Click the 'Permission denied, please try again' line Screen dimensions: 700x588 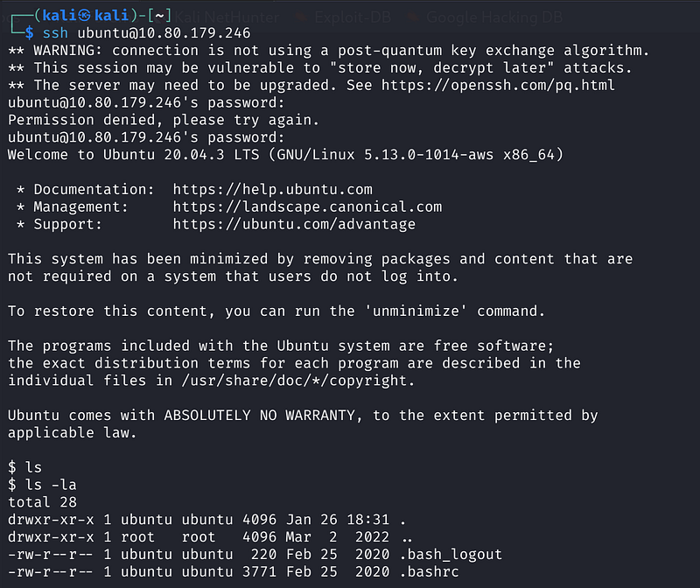tap(164, 120)
